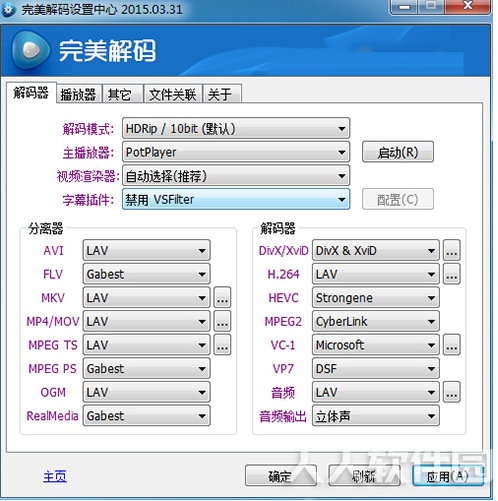Open the 关于 tab
This screenshot has width=498, height=501.
222,94
